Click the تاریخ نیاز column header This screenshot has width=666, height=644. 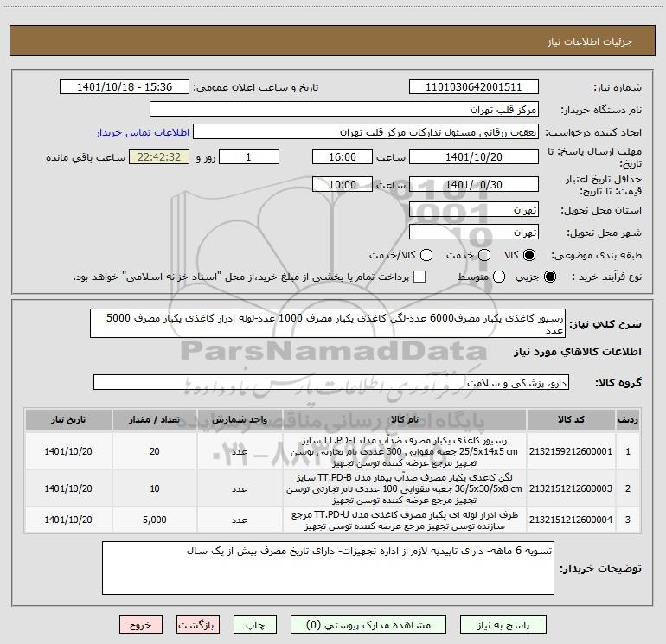click(x=68, y=419)
